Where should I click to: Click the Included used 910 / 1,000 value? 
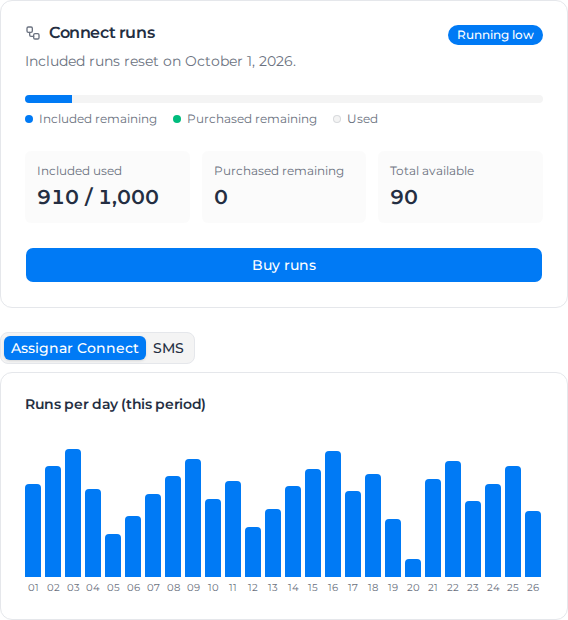tap(98, 197)
